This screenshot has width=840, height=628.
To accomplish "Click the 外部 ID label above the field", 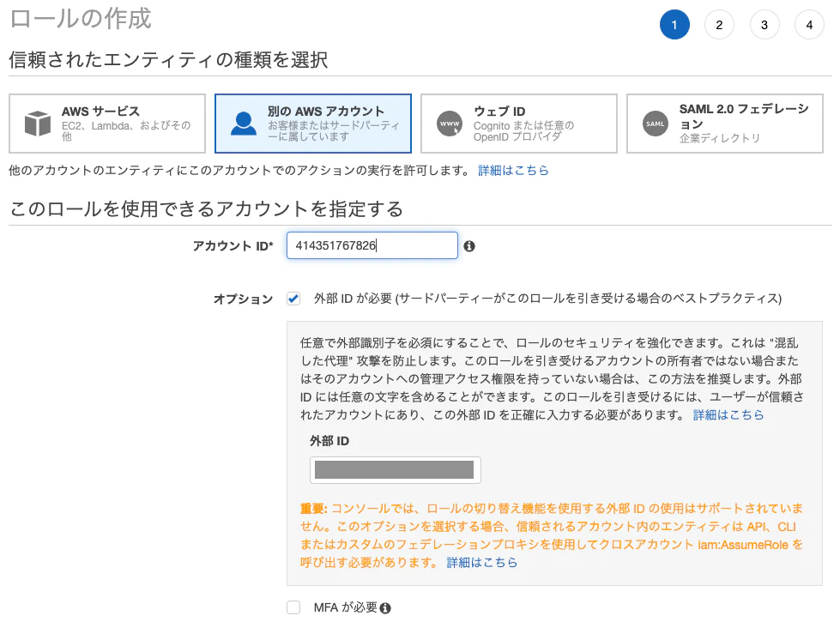I will click(x=329, y=441).
